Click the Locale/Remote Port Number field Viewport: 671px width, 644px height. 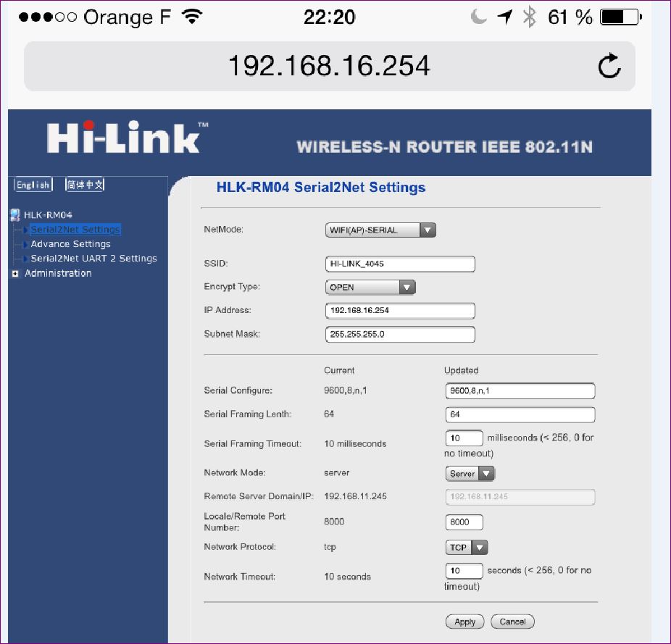pyautogui.click(x=464, y=522)
